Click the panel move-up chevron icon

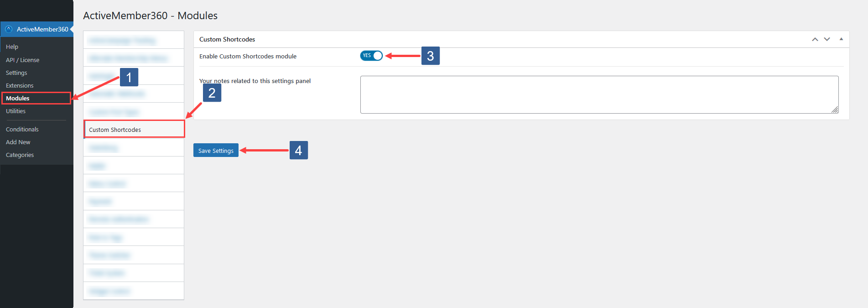(x=815, y=39)
